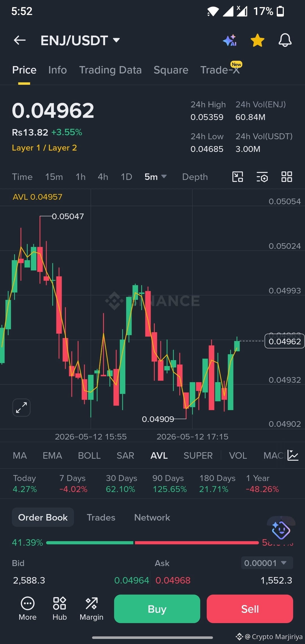This screenshot has height=644, width=305.
Task: Tap the Wi-Fi status icon
Action: pos(213,12)
